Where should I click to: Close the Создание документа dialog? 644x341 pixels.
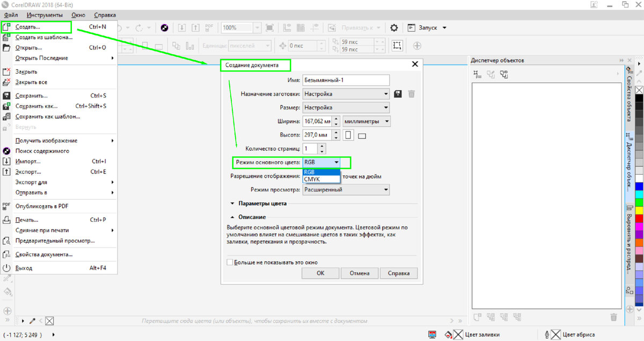tap(414, 64)
